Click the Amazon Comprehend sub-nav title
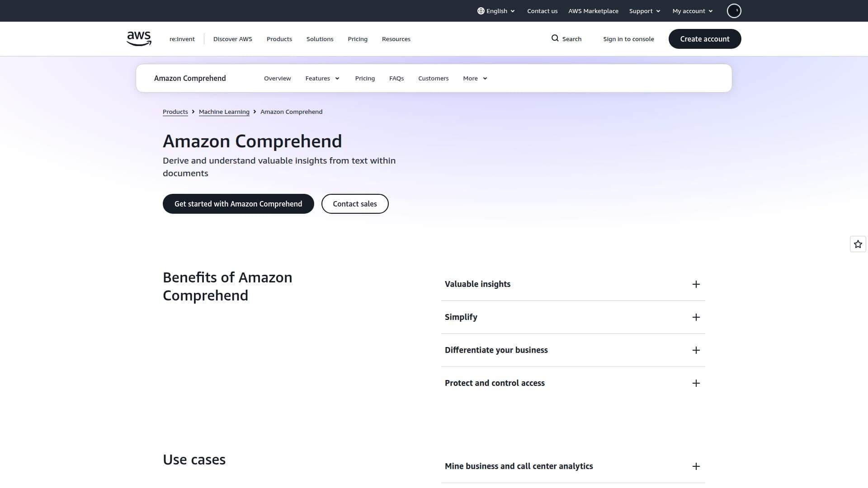Viewport: 868px width, 488px height. (190, 78)
